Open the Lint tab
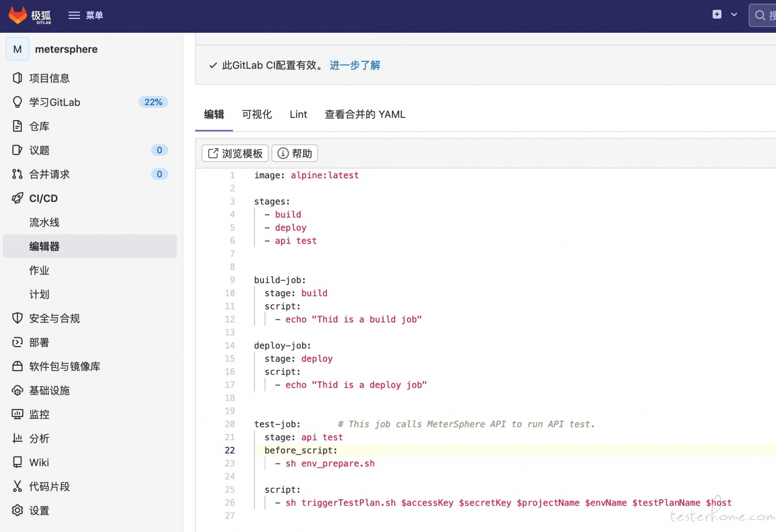Viewport: 776px width, 532px height. coord(298,114)
